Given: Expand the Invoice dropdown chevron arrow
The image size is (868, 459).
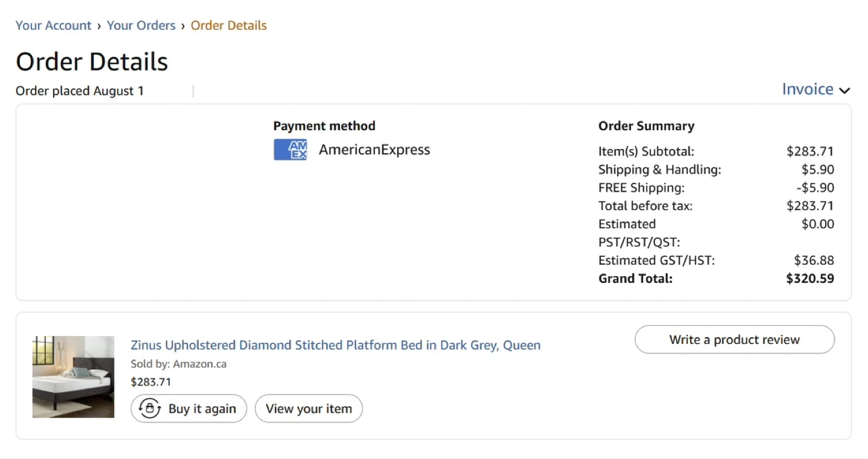Looking at the screenshot, I should pyautogui.click(x=844, y=90).
